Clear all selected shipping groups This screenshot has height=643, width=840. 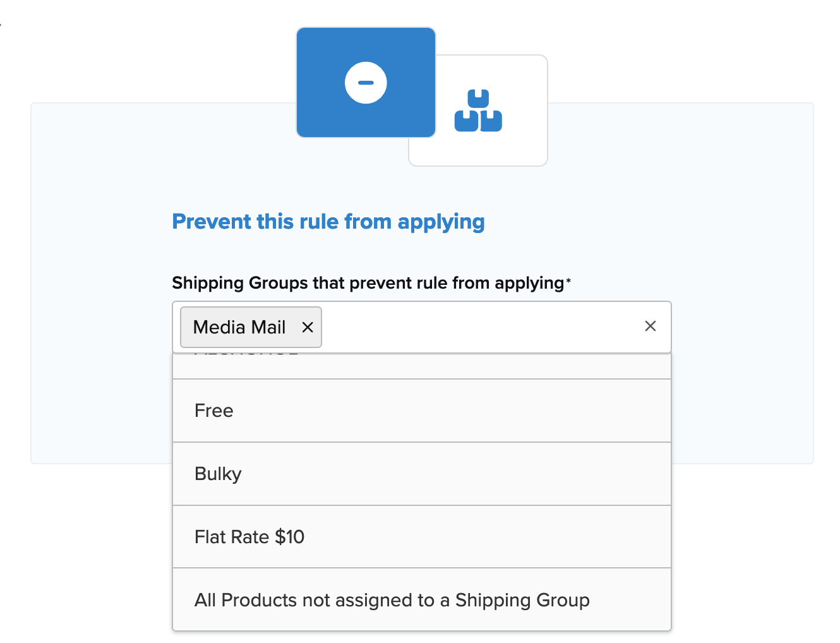(x=650, y=326)
